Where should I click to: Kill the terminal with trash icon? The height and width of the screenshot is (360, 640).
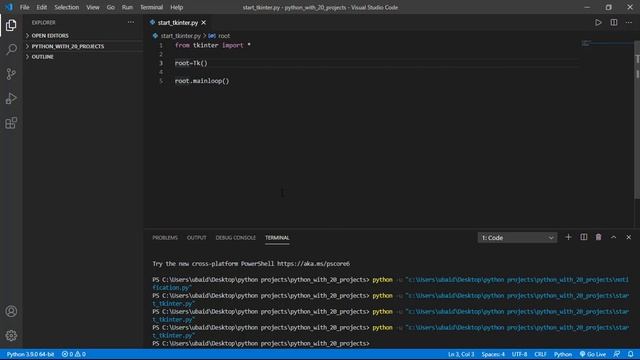point(598,237)
